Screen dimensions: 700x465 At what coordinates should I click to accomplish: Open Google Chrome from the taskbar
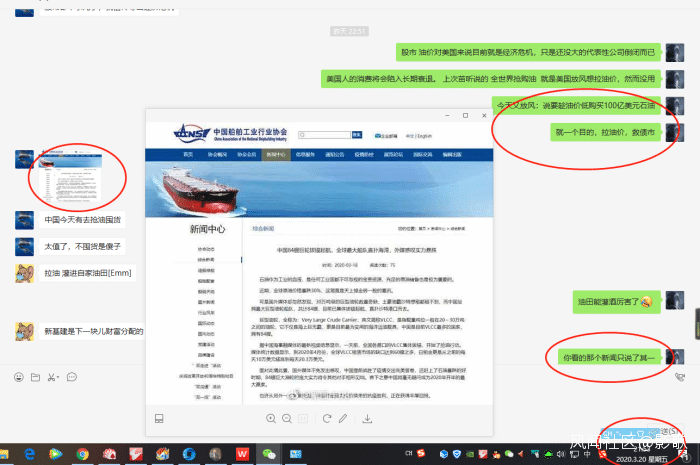82,454
